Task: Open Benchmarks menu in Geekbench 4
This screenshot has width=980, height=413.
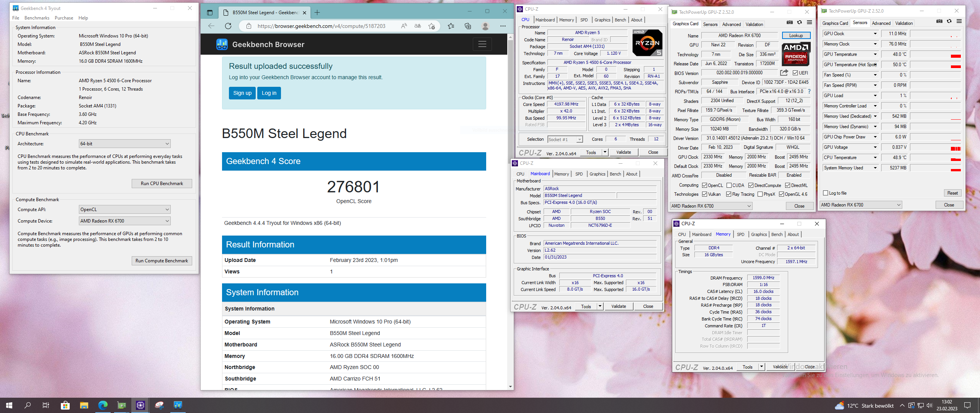Action: (37, 18)
